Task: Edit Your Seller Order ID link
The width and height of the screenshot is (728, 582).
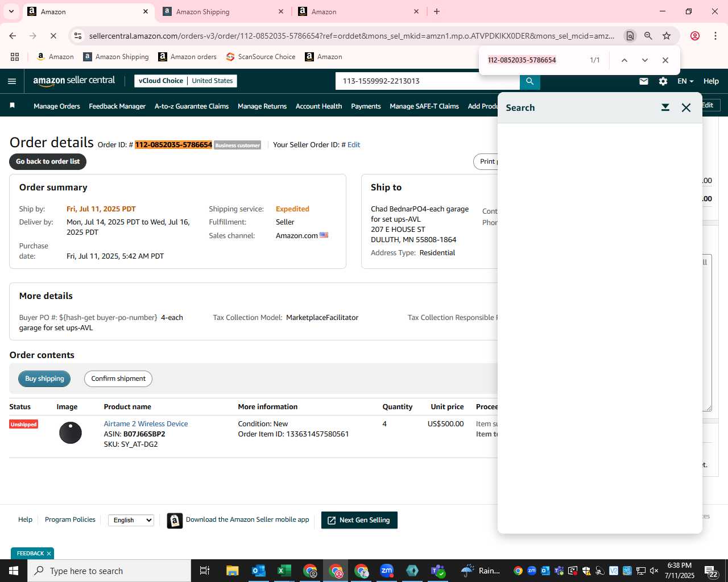Action: pyautogui.click(x=354, y=145)
